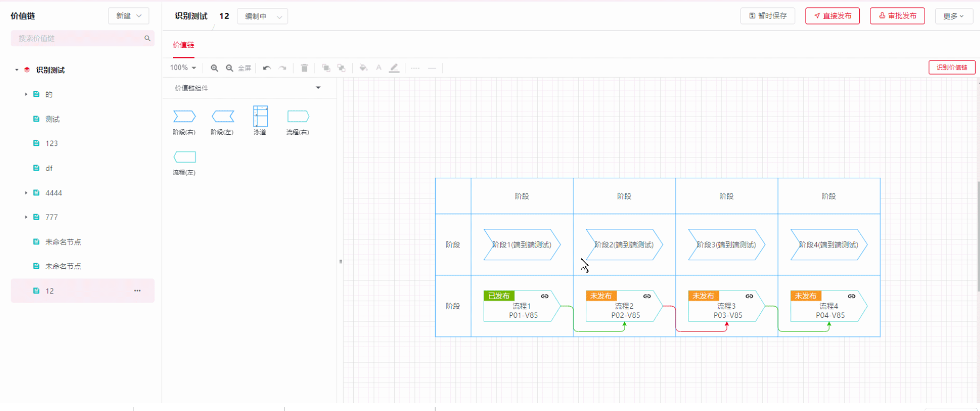Image resolution: width=980 pixels, height=411 pixels.
Task: Click the P03-V85 text label
Action: 728,315
